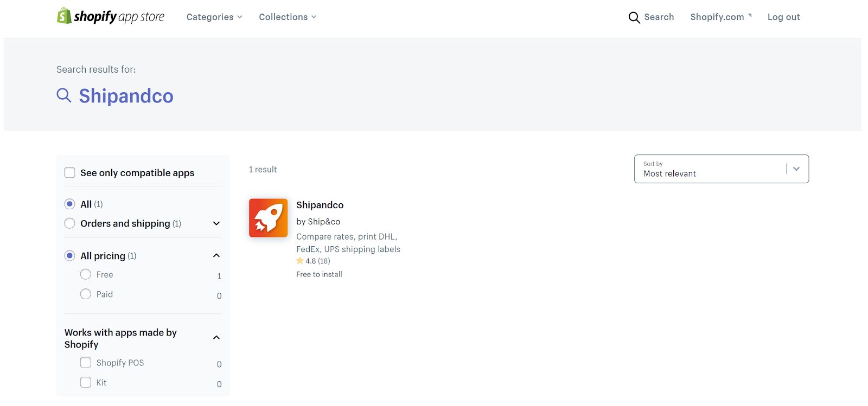The image size is (868, 406).
Task: Open the Shopify.com link
Action: (x=717, y=17)
